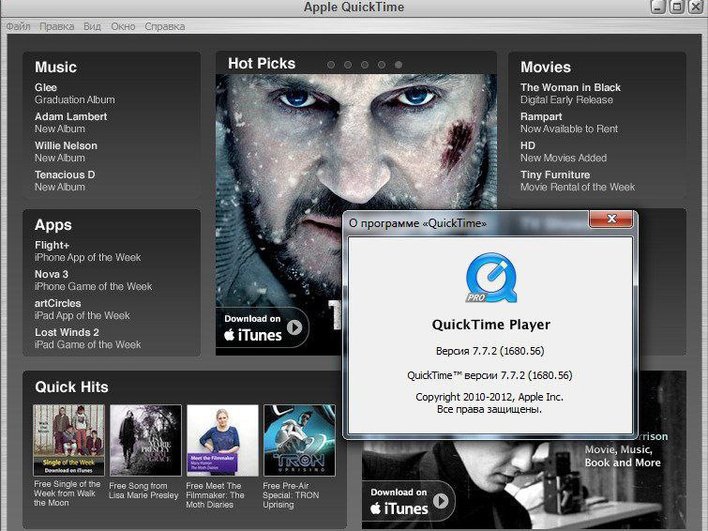Viewport: 708px width, 531px height.
Task: Open Adam Lambert New Album link
Action: [71, 122]
